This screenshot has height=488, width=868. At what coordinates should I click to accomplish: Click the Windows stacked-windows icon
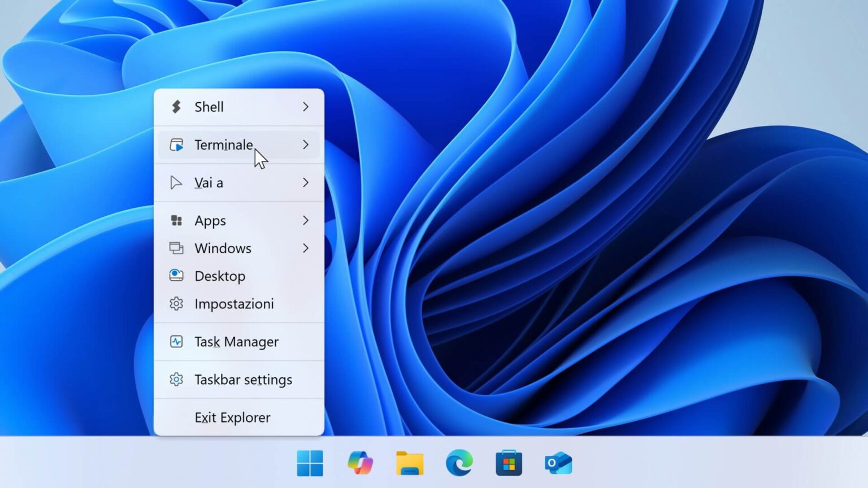pyautogui.click(x=176, y=248)
